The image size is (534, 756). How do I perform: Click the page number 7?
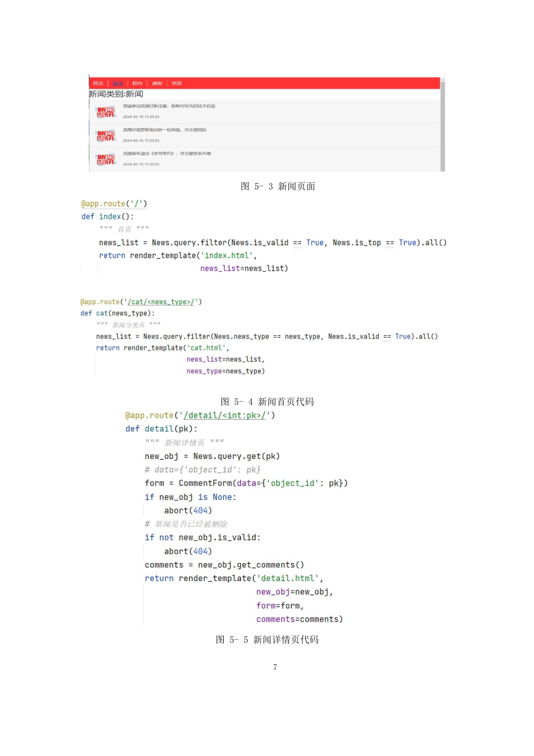tap(275, 667)
